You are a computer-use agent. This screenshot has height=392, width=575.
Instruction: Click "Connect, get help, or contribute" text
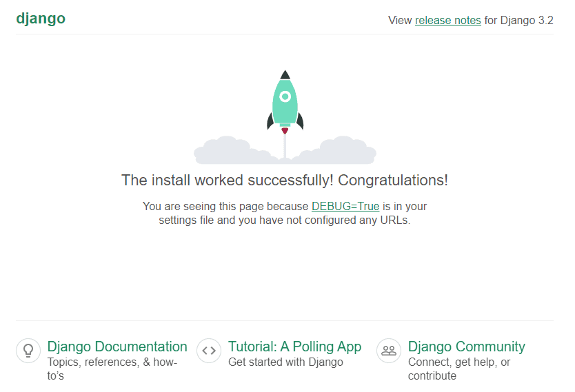coord(458,362)
